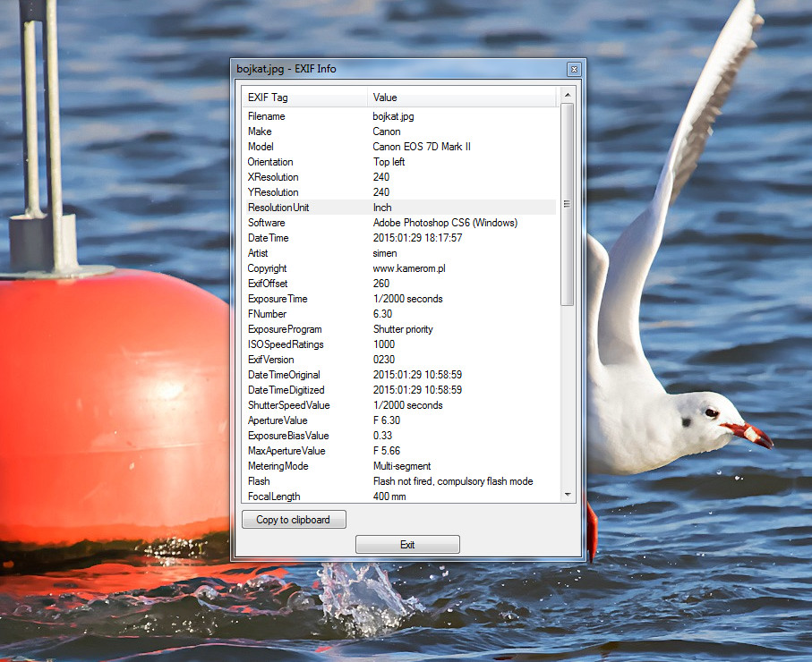Viewport: 812px width, 662px height.
Task: Select the ResolutionUnit row
Action: point(399,208)
